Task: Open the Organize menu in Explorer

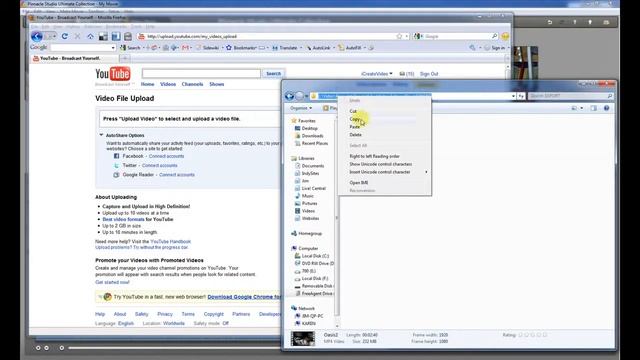Action: pyautogui.click(x=301, y=108)
